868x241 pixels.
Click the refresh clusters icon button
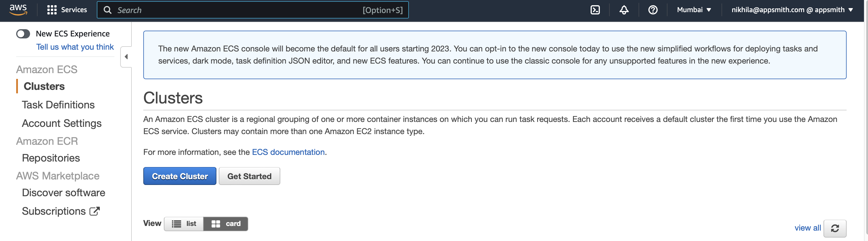point(835,228)
